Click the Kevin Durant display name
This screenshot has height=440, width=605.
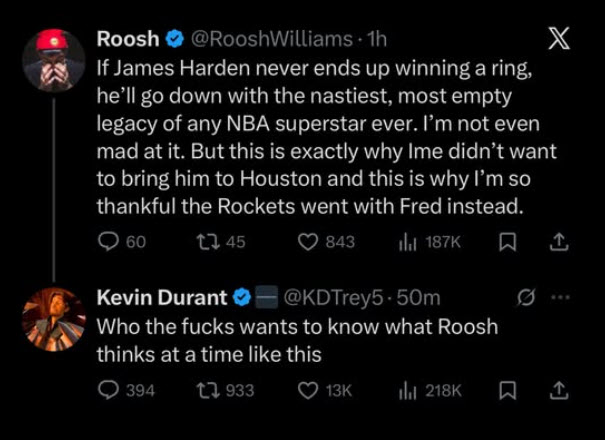pyautogui.click(x=161, y=298)
